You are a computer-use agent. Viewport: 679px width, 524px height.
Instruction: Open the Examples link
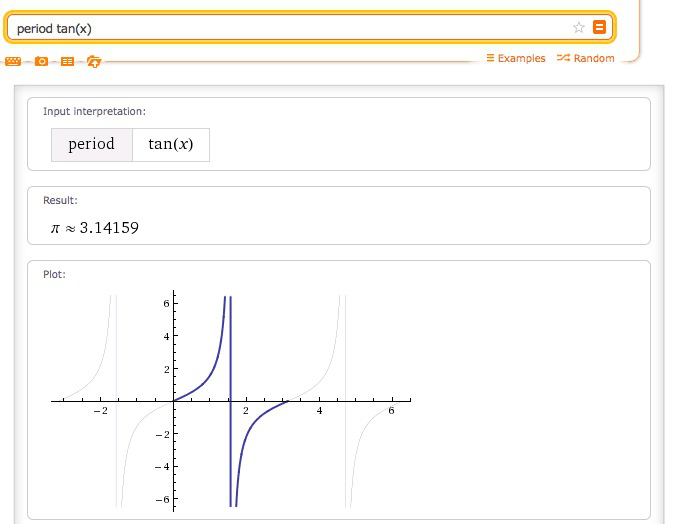click(516, 58)
